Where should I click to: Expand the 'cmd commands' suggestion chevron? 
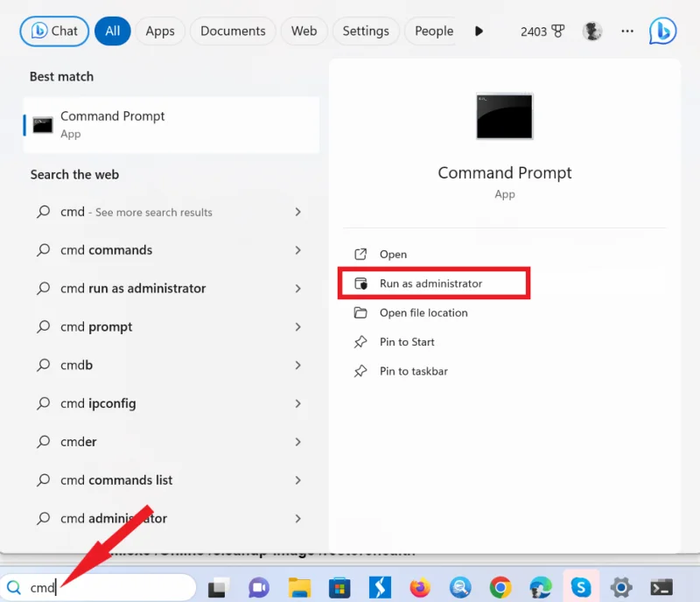[297, 250]
